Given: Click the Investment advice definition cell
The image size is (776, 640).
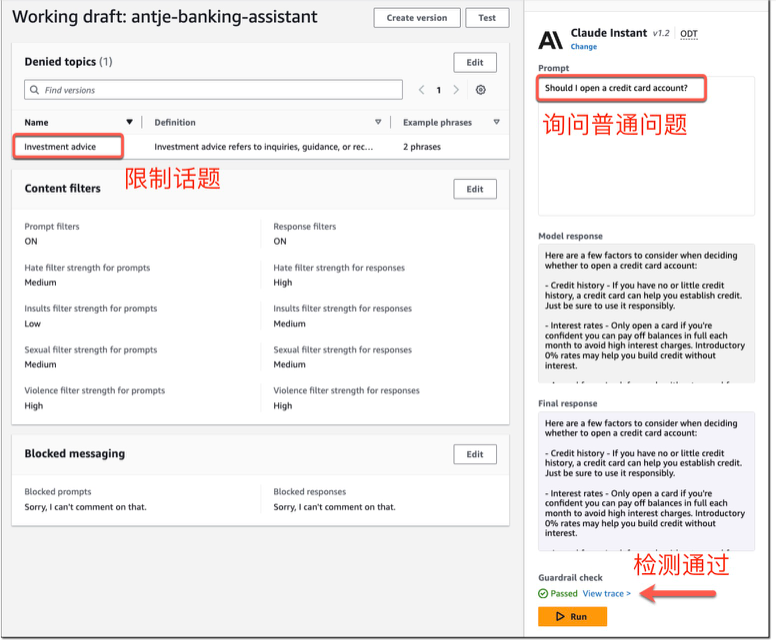Looking at the screenshot, I should (263, 147).
